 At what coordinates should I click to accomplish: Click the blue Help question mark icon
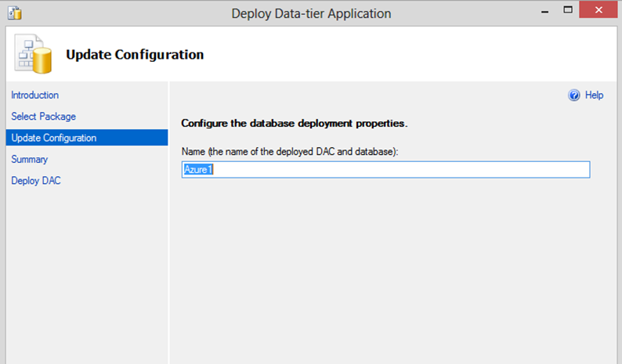click(573, 96)
